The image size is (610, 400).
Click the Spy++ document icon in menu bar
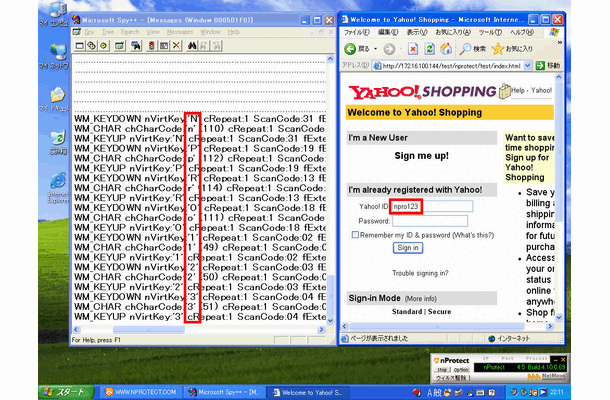77,32
